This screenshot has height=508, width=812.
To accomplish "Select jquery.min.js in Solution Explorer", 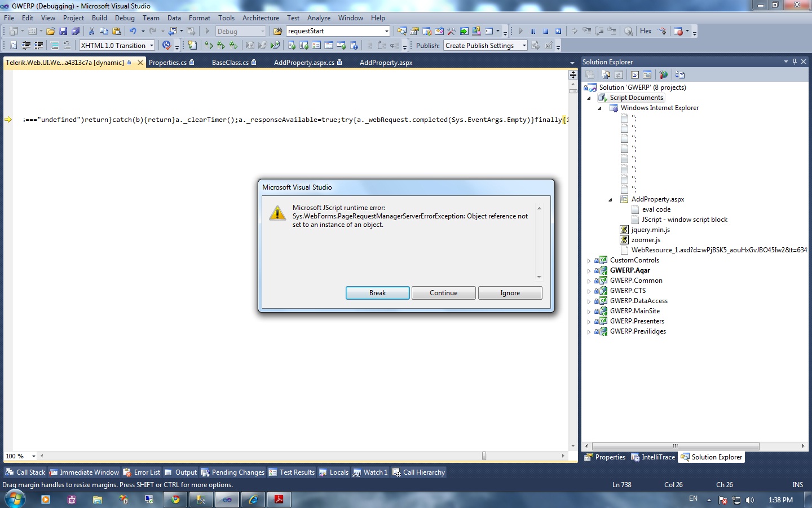I will pos(650,230).
